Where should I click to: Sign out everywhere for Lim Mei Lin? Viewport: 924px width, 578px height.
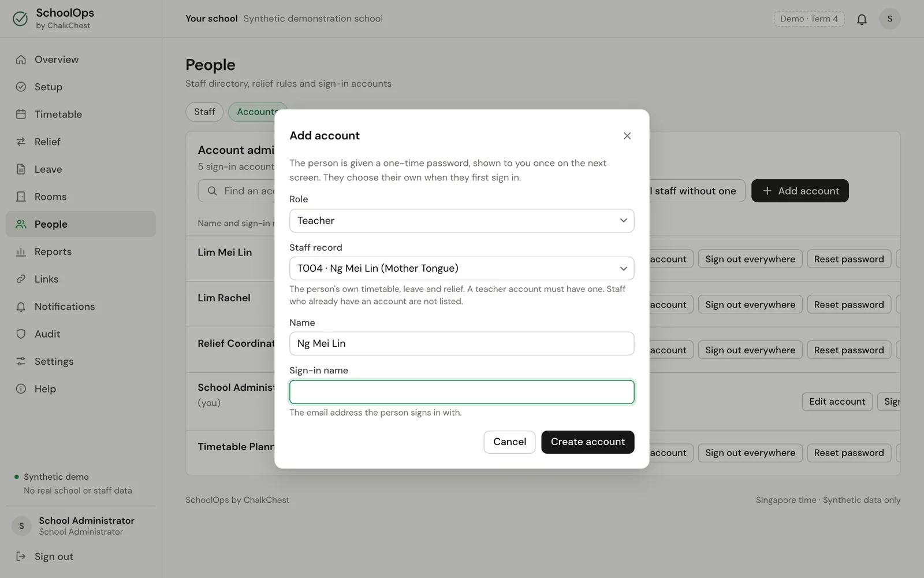click(750, 259)
